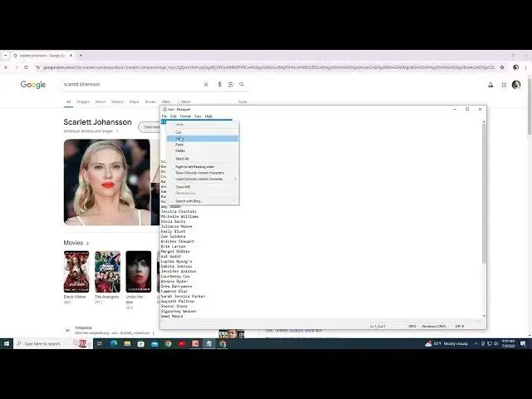Click the 'Jessica Chastain' line in Notepad
Viewport: 532px width, 399px height.
(179, 211)
